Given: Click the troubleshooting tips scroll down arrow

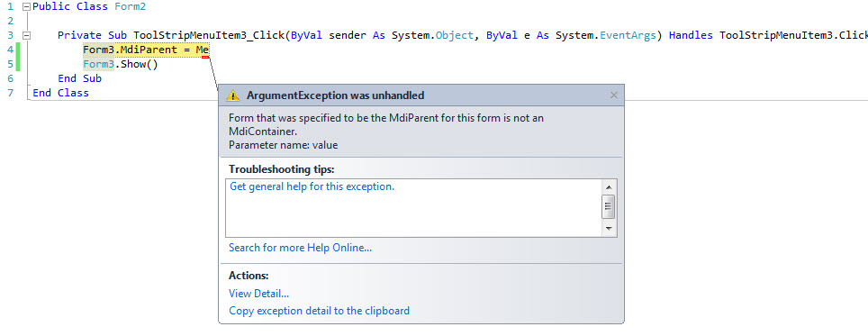Looking at the screenshot, I should pyautogui.click(x=609, y=228).
